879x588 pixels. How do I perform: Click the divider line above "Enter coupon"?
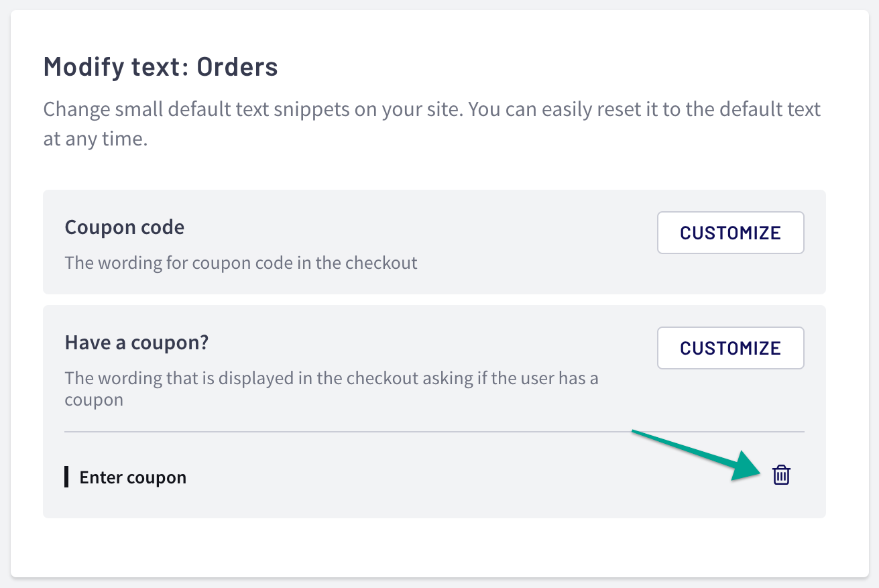tap(434, 432)
